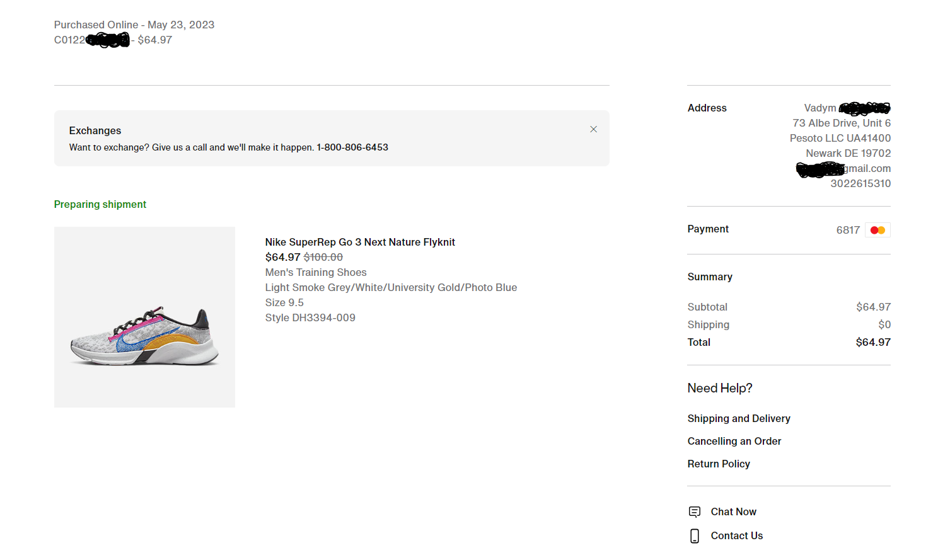
Task: Open the Shipping and Delivery help link
Action: click(739, 418)
